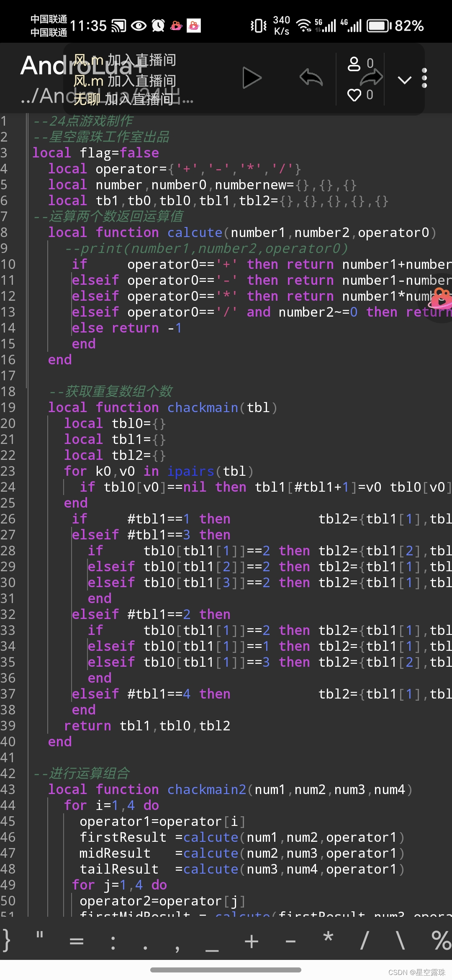The width and height of the screenshot is (452, 980).
Task: Click 'chackmain2' function name on line 43
Action: coord(207,789)
